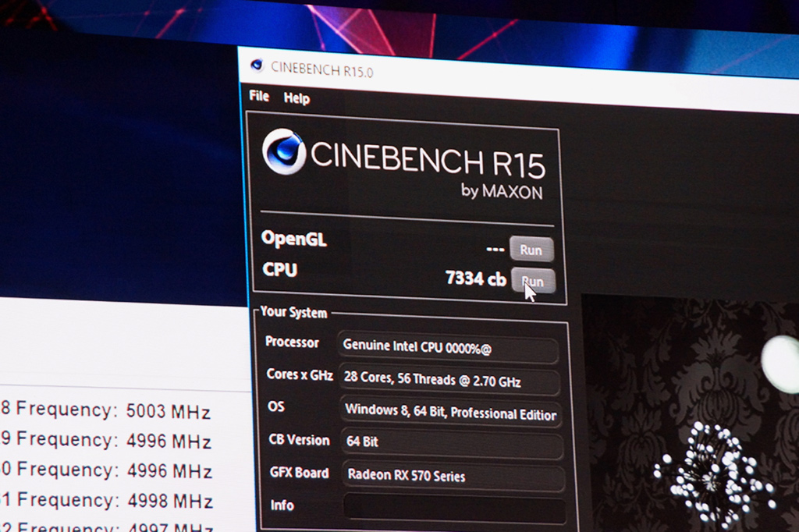Click the OpenGL label
Screen dimensions: 799x532
(x=294, y=239)
